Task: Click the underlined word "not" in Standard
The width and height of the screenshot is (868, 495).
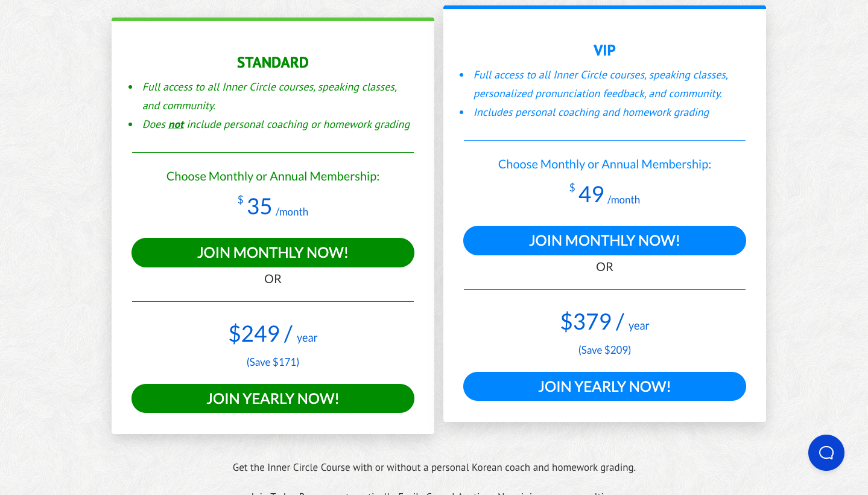Action: click(x=176, y=125)
